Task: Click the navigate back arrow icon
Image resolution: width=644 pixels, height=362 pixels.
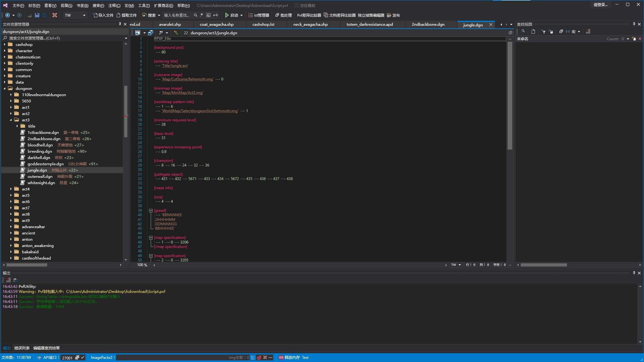Action: [x=8, y=15]
